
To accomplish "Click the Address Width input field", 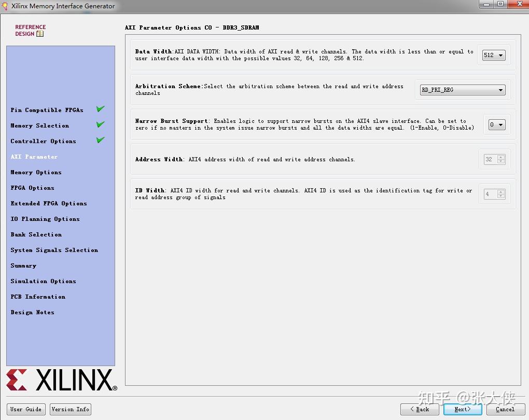I will pyautogui.click(x=492, y=159).
